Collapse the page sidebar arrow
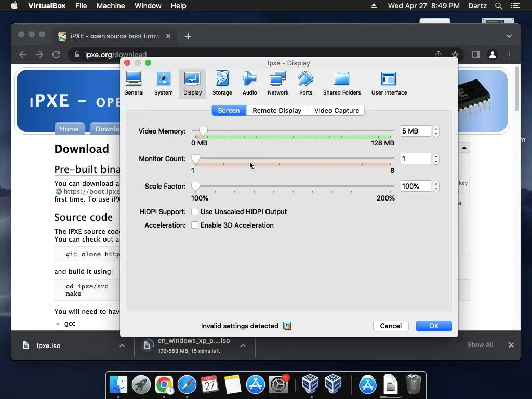The width and height of the screenshot is (532, 399). coord(464,148)
